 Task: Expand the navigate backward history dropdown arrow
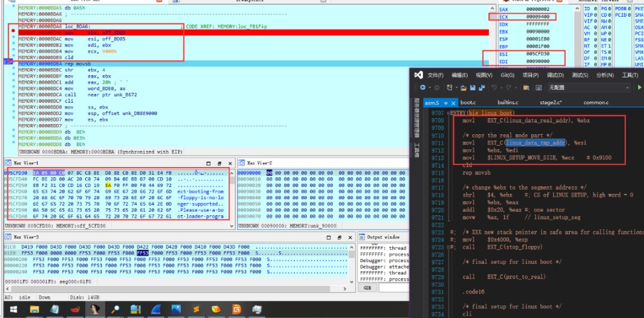click(x=429, y=88)
